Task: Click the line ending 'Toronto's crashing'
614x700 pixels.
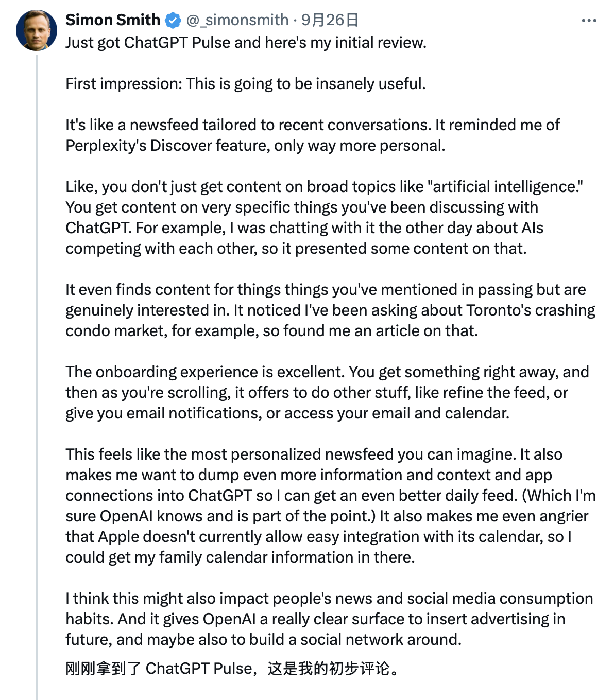Action: 330,310
